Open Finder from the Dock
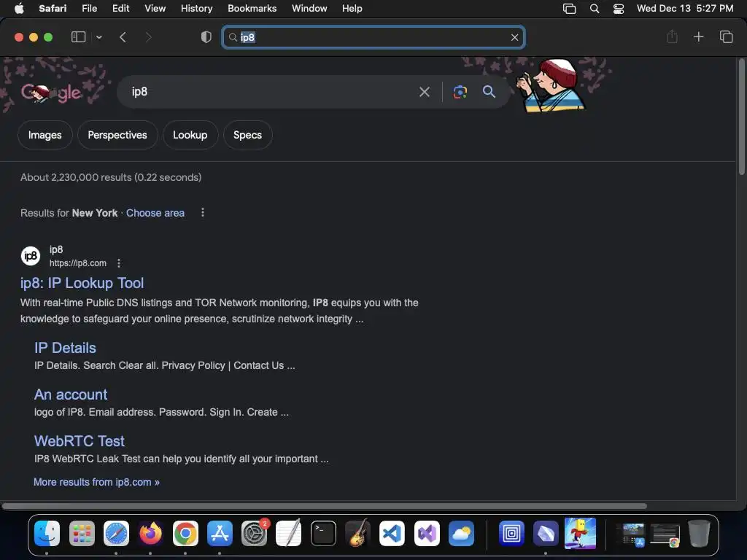747x560 pixels. (x=47, y=533)
